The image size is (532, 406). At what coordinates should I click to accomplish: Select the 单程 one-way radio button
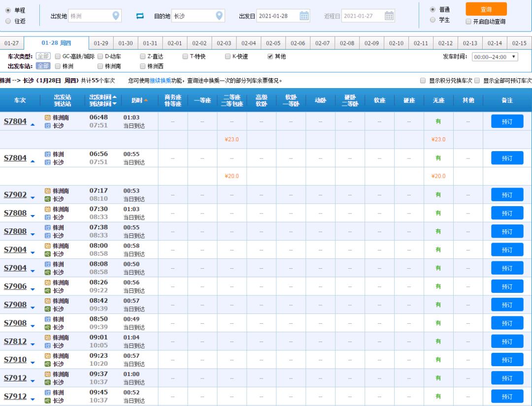tap(8, 10)
